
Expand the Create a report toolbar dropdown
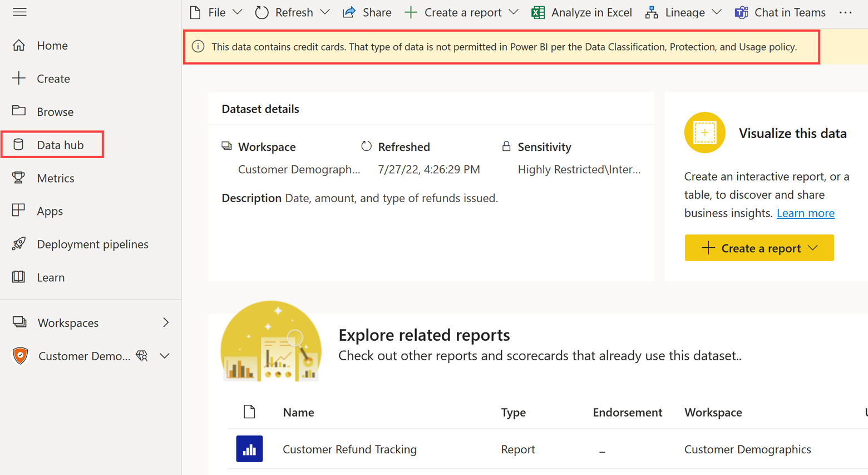[514, 12]
